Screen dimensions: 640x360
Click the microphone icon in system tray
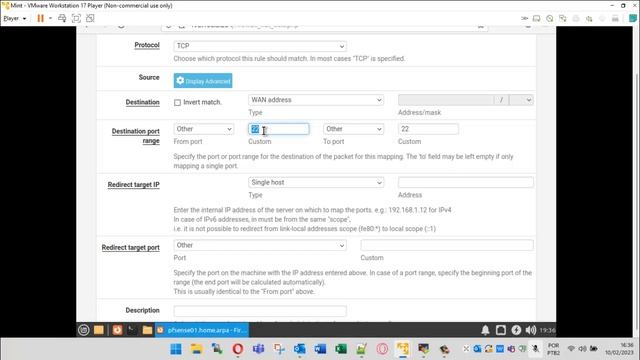[x=536, y=349]
